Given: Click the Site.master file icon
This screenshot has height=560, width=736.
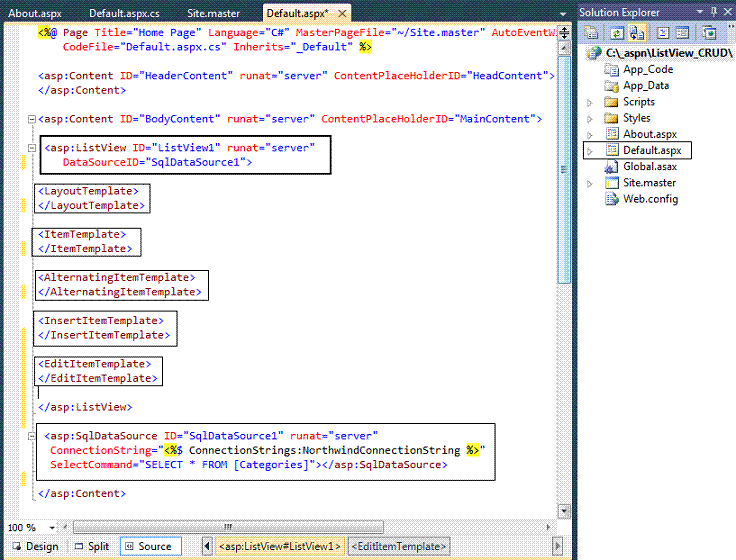Looking at the screenshot, I should [x=612, y=183].
